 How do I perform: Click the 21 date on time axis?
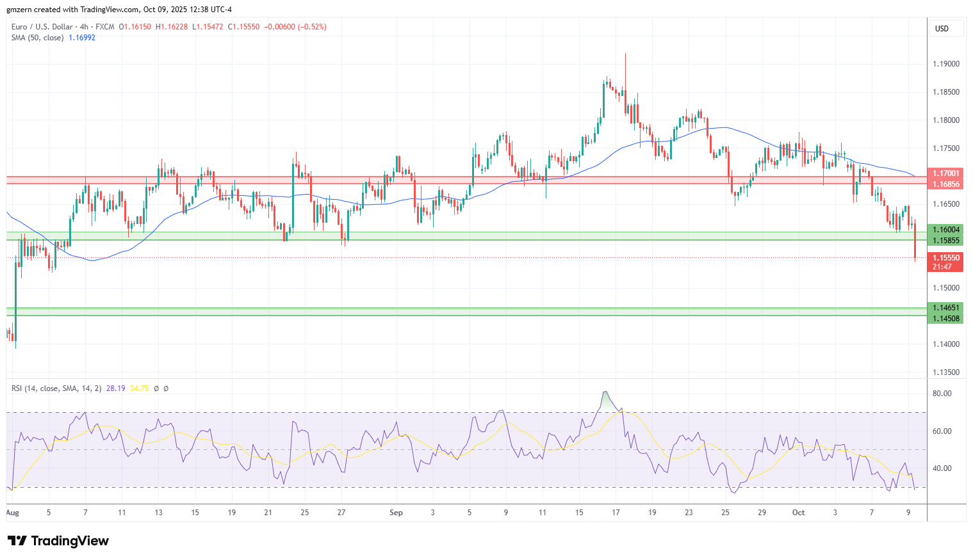[268, 513]
